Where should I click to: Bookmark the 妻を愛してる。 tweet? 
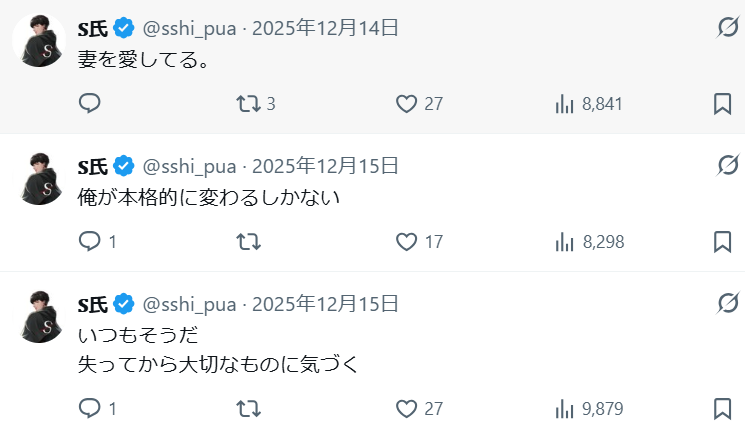[723, 104]
